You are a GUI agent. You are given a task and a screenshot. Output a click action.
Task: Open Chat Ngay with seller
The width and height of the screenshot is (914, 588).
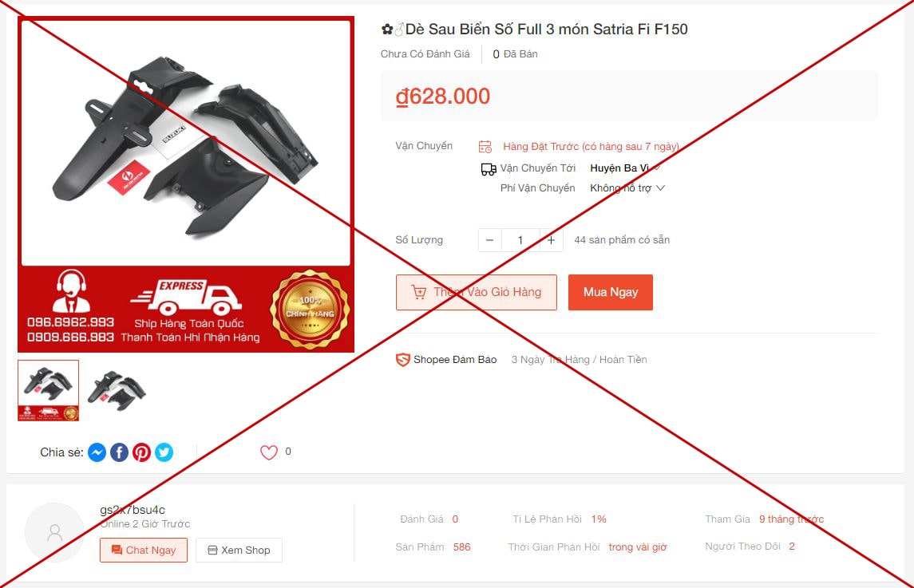click(144, 551)
